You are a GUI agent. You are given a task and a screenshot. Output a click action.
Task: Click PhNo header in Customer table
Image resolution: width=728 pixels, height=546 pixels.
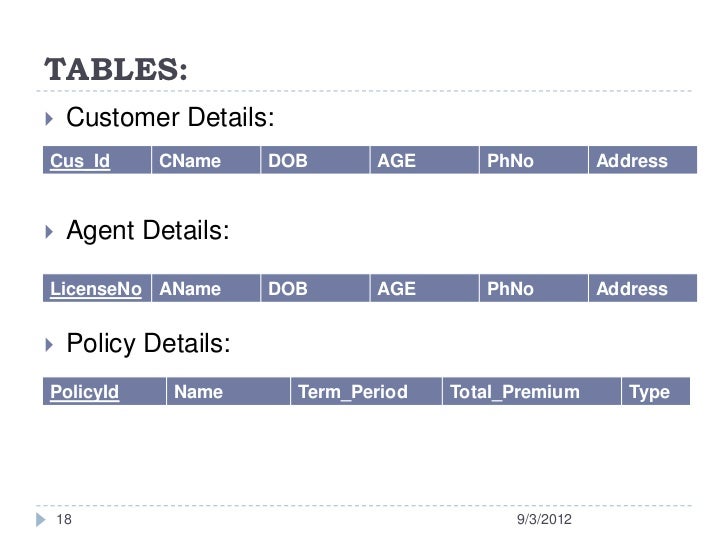pyautogui.click(x=533, y=160)
